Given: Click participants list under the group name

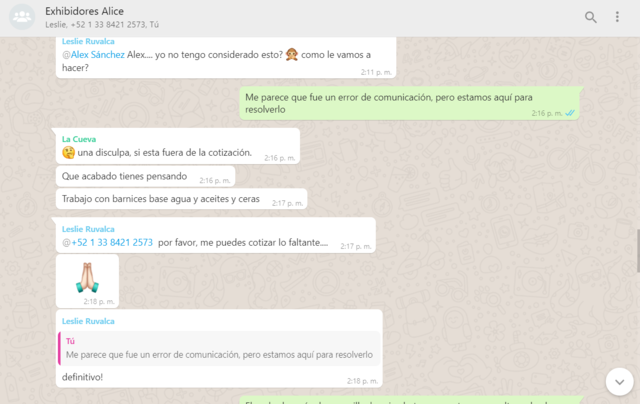Looking at the screenshot, I should point(102,25).
